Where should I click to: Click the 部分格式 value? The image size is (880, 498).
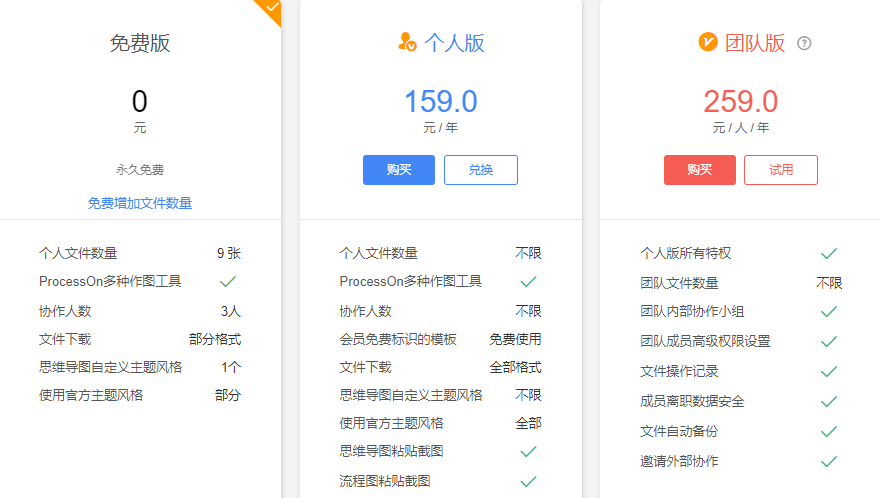(x=215, y=339)
